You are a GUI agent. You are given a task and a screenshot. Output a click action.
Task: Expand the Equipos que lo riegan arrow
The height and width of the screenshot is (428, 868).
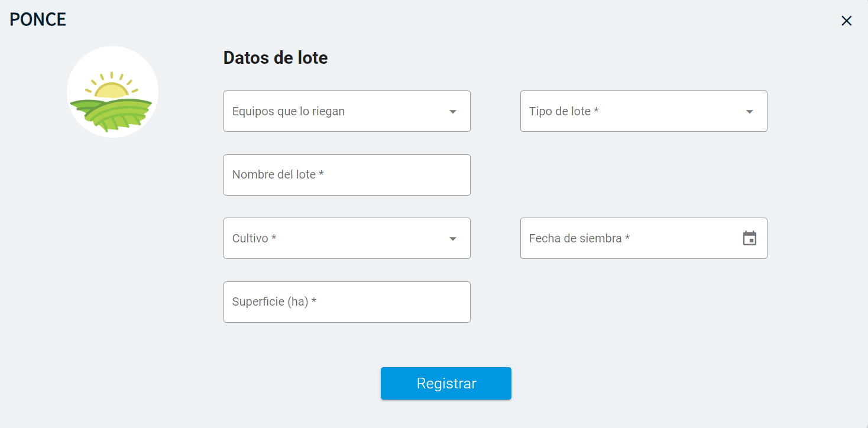[x=453, y=111]
